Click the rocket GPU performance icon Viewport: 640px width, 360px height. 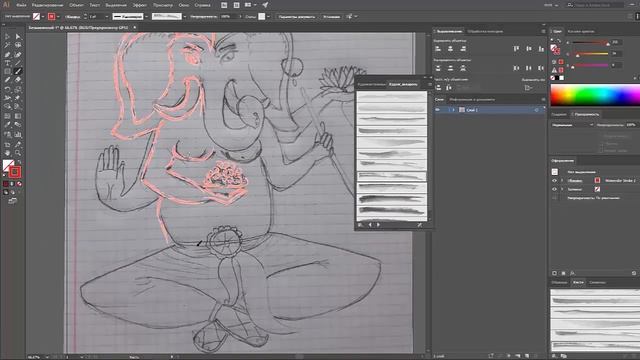point(265,5)
